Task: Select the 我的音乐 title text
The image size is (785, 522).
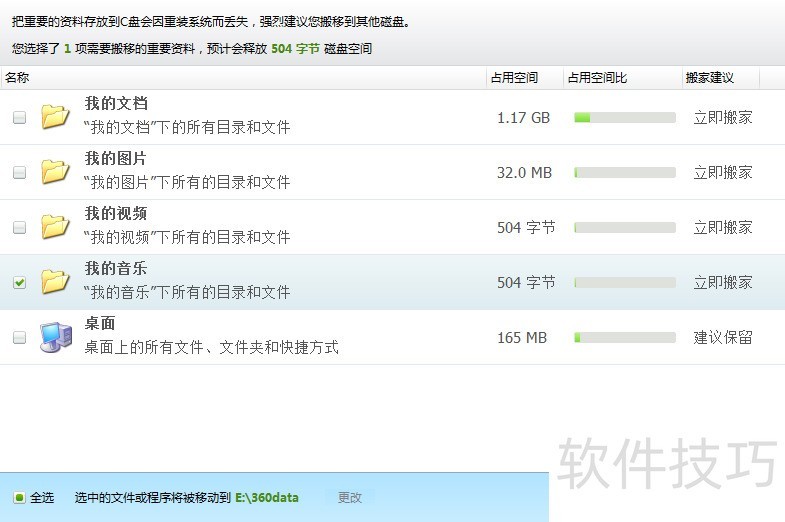Action: pos(116,268)
